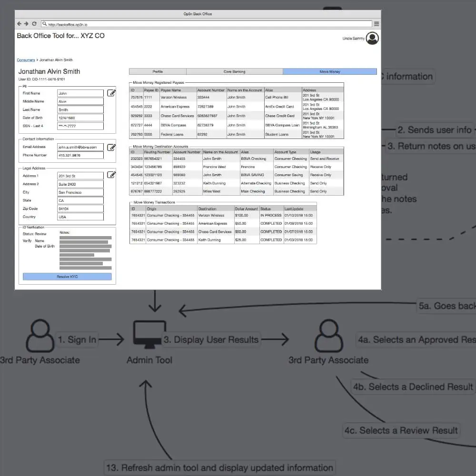The width and height of the screenshot is (476, 476).
Task: Focus the Zip Code field
Action: click(80, 208)
